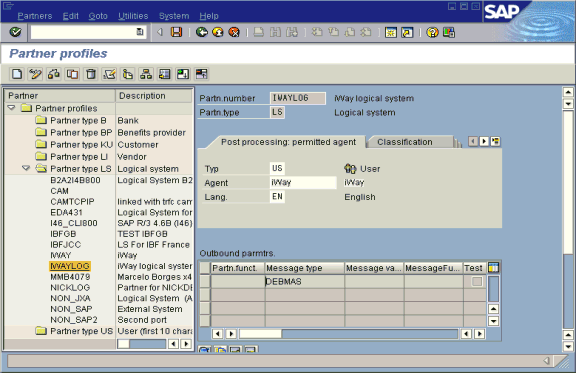The image size is (576, 373).
Task: Click the table settings icon in Outbound parmtrs
Action: point(493,268)
